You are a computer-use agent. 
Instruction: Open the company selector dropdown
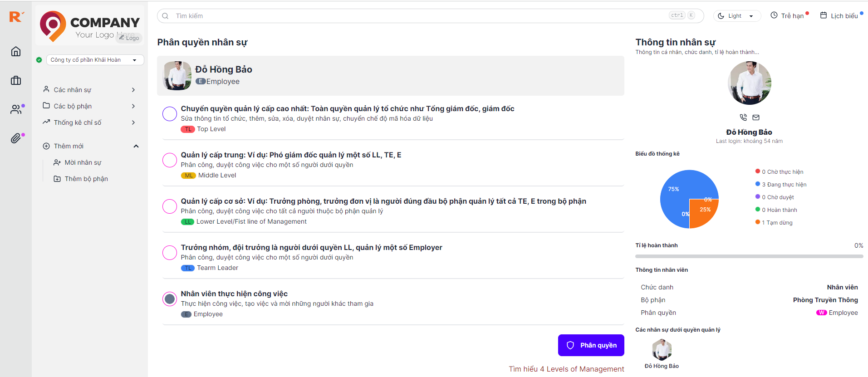pyautogui.click(x=95, y=60)
